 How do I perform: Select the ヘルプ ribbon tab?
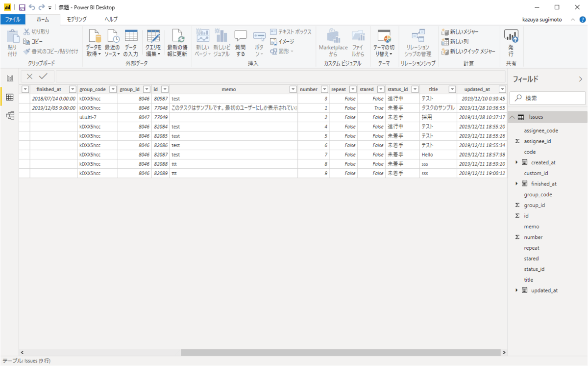(x=111, y=20)
